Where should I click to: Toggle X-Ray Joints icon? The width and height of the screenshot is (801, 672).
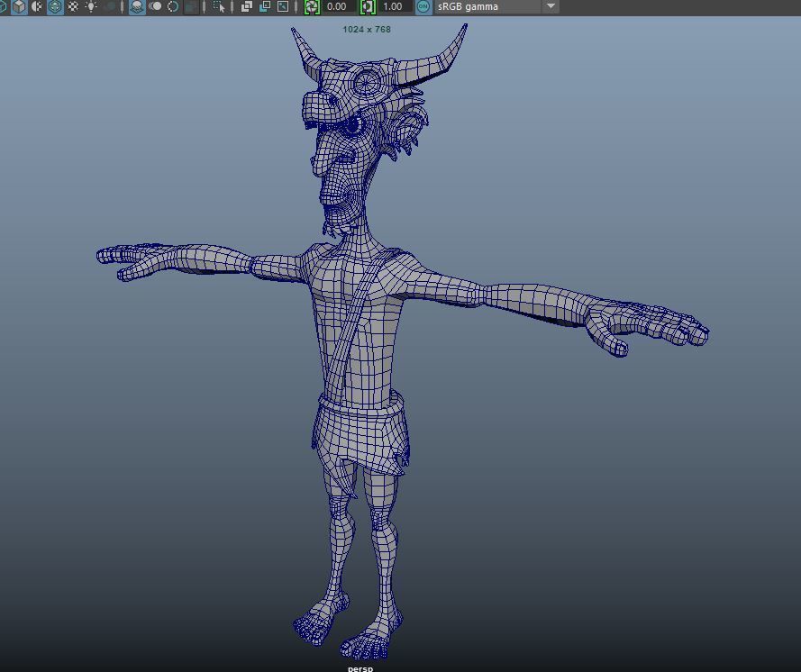pyautogui.click(x=283, y=6)
